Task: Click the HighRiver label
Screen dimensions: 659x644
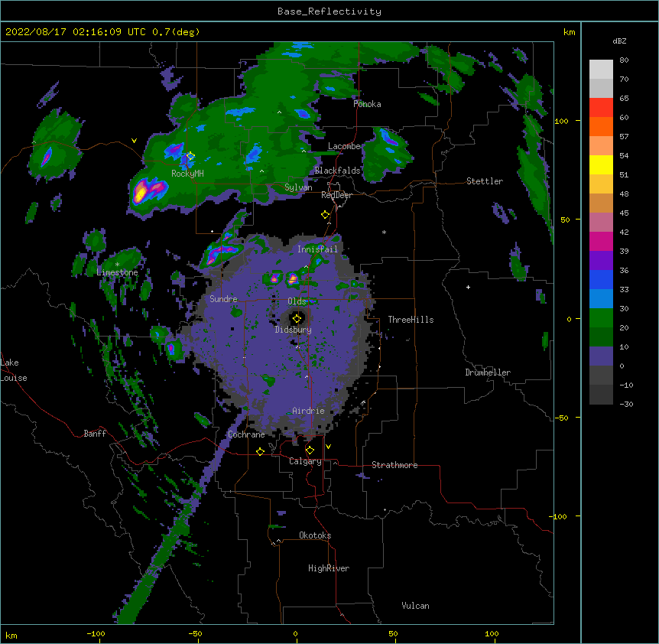Action: pyautogui.click(x=329, y=568)
